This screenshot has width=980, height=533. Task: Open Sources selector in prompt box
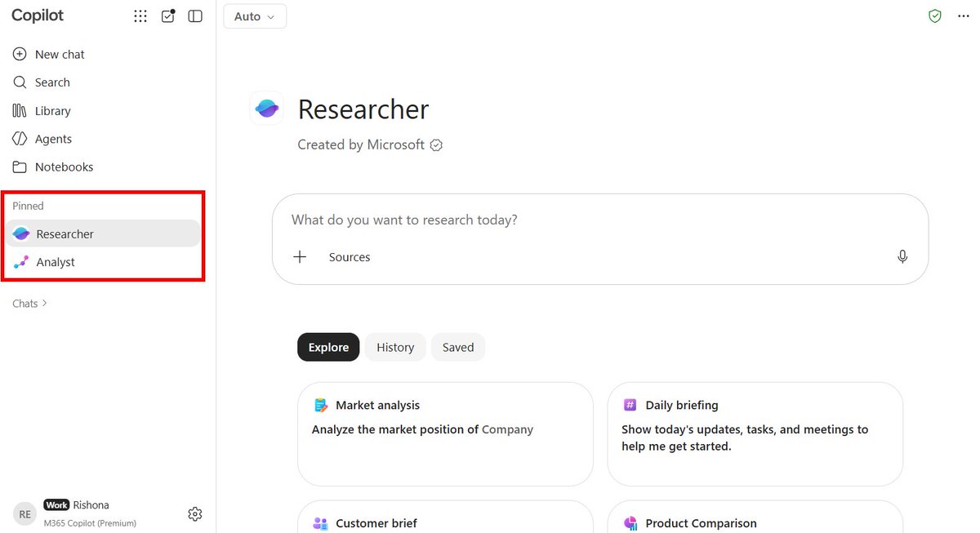pos(350,257)
